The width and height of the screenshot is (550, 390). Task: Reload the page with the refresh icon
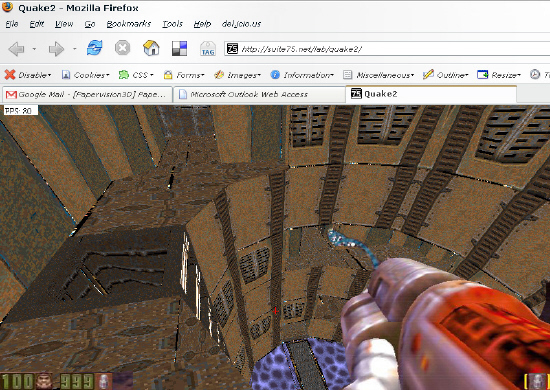click(94, 48)
